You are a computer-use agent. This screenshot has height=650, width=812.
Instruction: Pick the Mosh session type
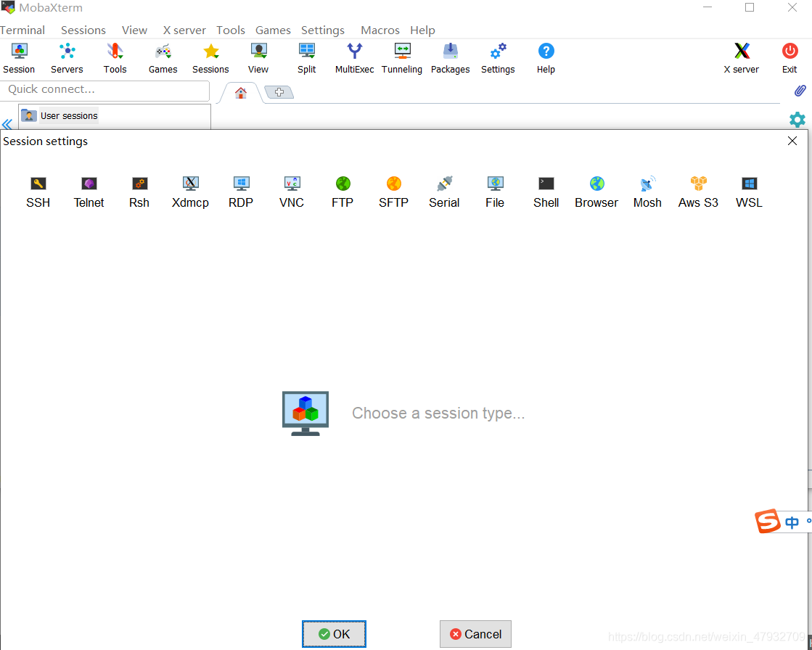647,192
